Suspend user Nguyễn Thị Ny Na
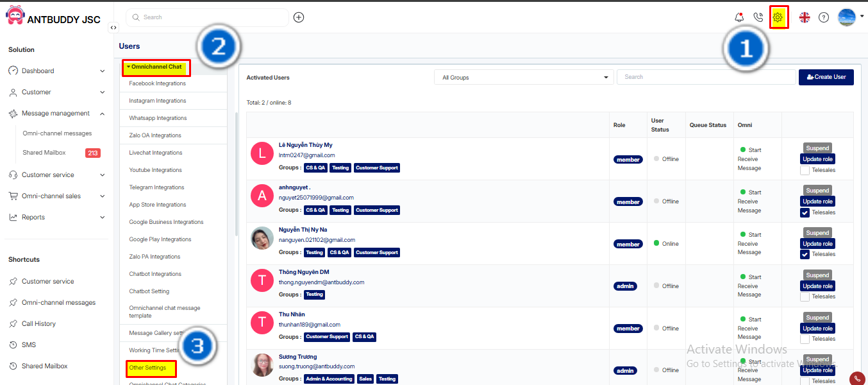The width and height of the screenshot is (868, 385). point(817,233)
